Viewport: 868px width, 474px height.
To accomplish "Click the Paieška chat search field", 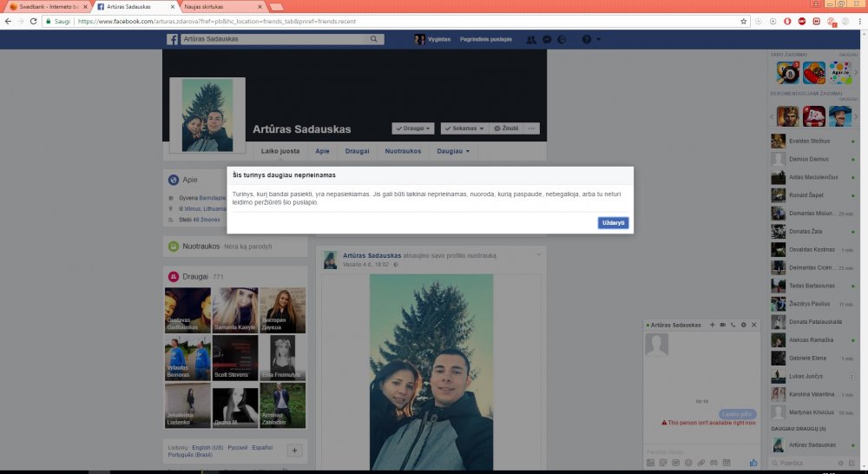I will (803, 463).
